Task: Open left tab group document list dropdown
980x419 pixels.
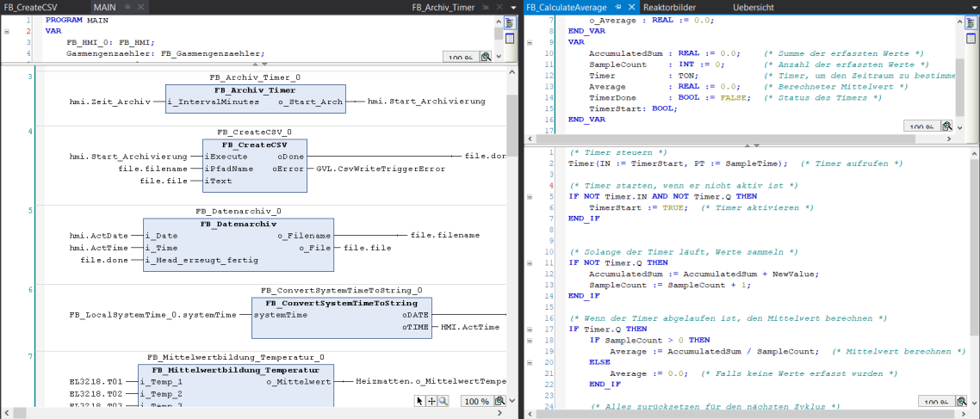Action: point(513,8)
